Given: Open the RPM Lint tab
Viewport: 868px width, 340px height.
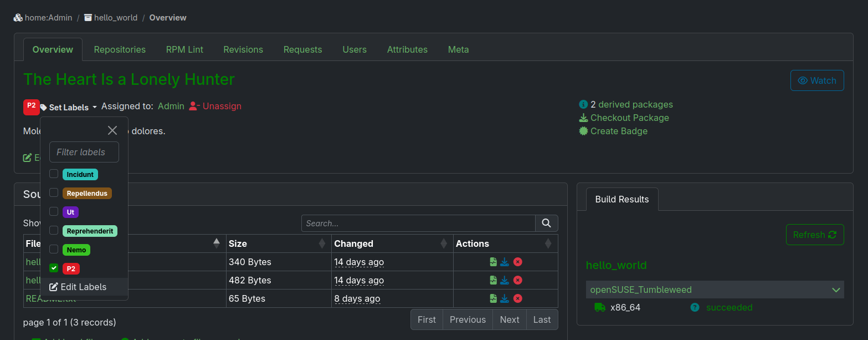Looking at the screenshot, I should point(184,49).
